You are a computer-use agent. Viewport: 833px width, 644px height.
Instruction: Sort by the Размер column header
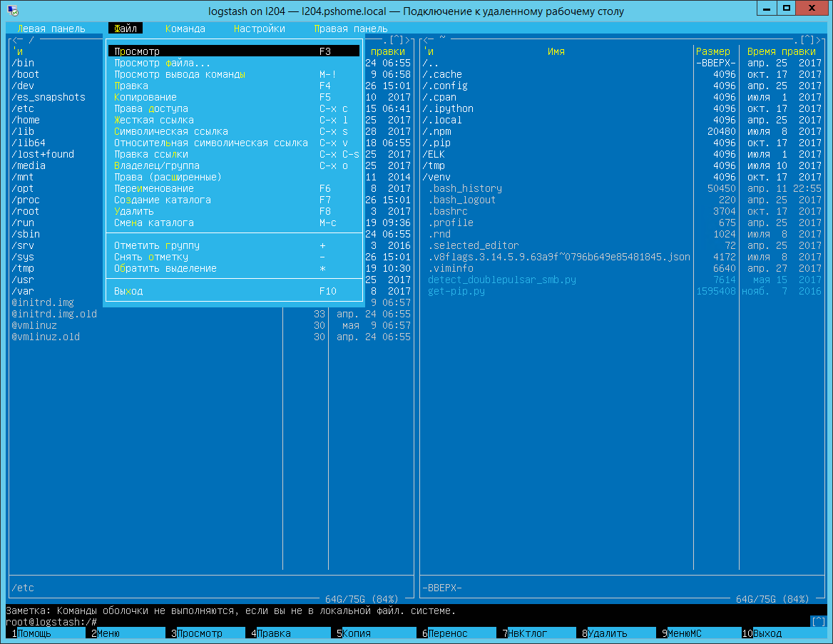[x=713, y=51]
